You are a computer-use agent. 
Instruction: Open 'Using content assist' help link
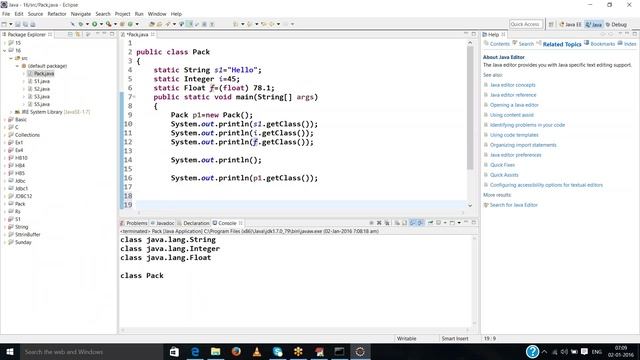[512, 115]
